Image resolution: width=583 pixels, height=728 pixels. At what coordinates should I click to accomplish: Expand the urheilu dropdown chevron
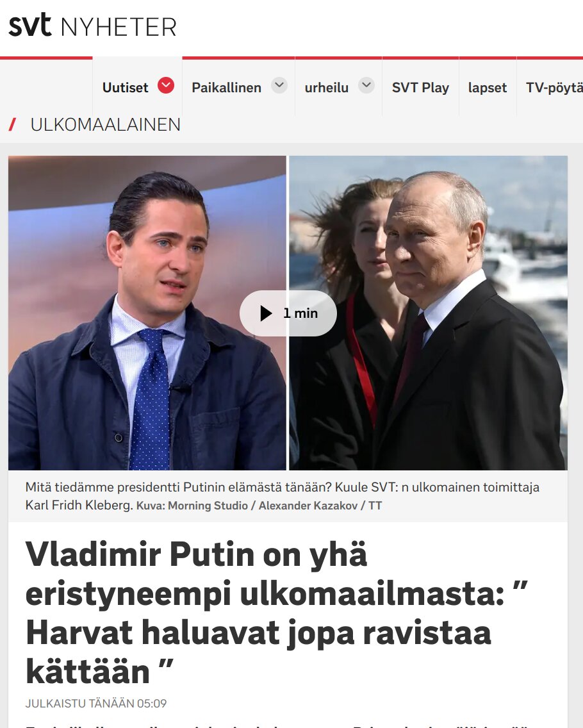point(366,85)
